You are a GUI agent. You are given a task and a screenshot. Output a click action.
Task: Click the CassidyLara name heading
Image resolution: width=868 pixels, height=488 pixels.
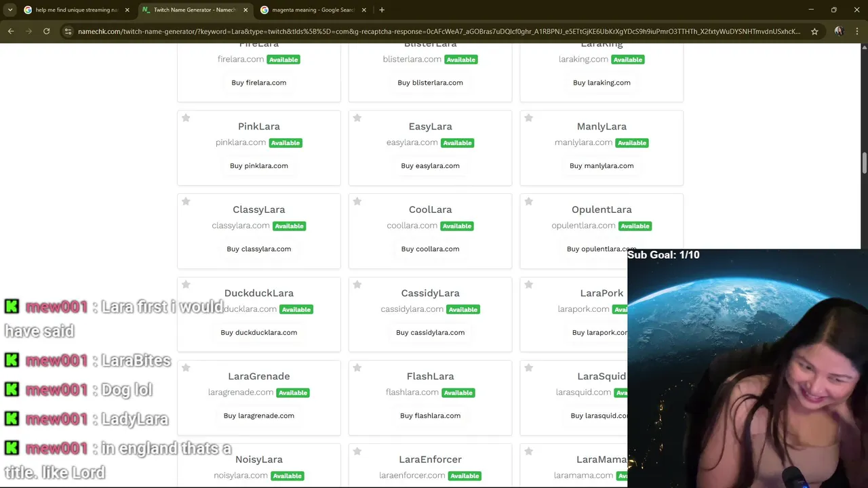[430, 293]
